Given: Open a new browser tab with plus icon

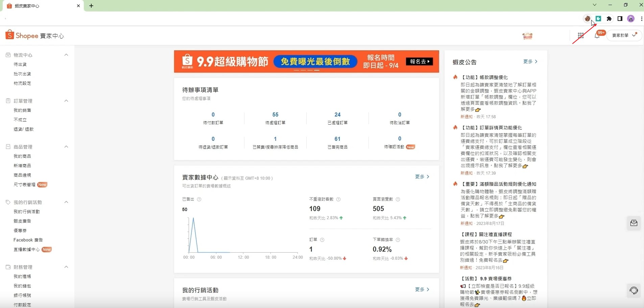Looking at the screenshot, I should point(91,6).
